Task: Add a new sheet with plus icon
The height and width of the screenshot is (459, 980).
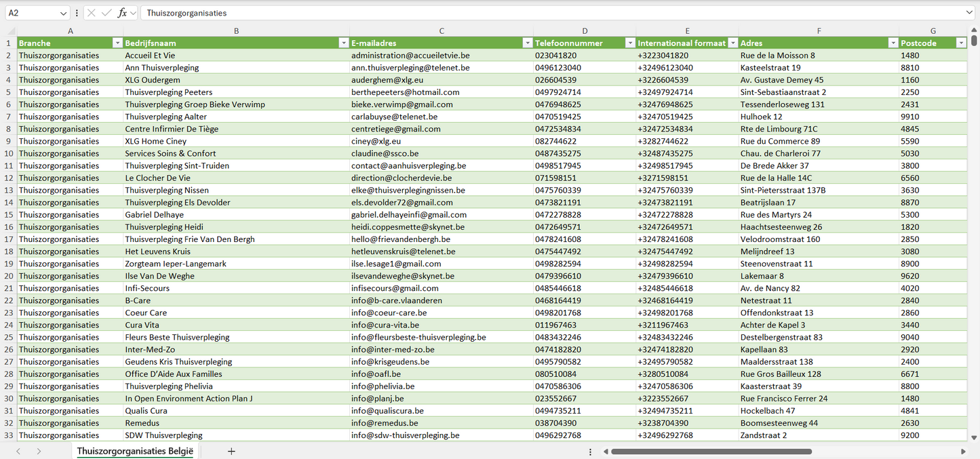Action: point(231,451)
